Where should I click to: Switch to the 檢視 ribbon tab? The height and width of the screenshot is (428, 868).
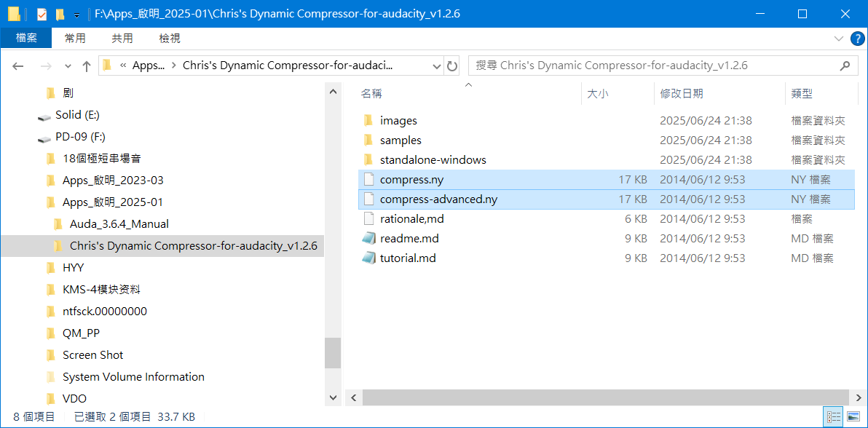tap(170, 38)
